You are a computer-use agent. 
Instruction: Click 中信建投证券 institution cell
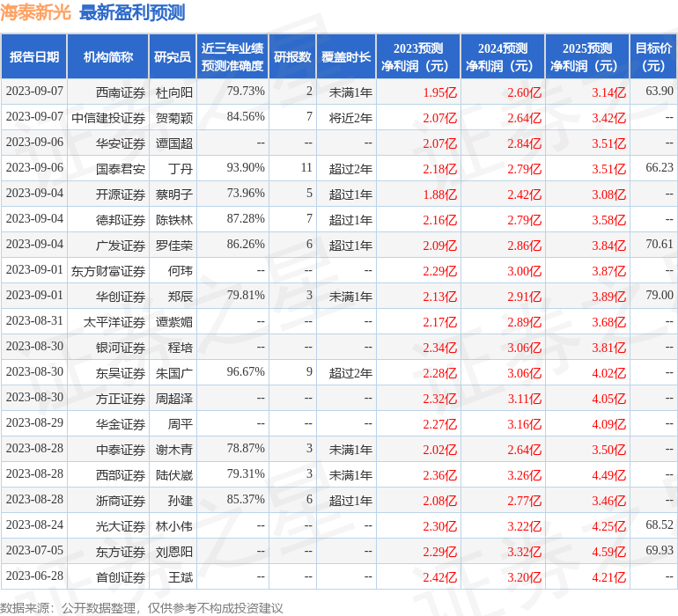[x=108, y=118]
